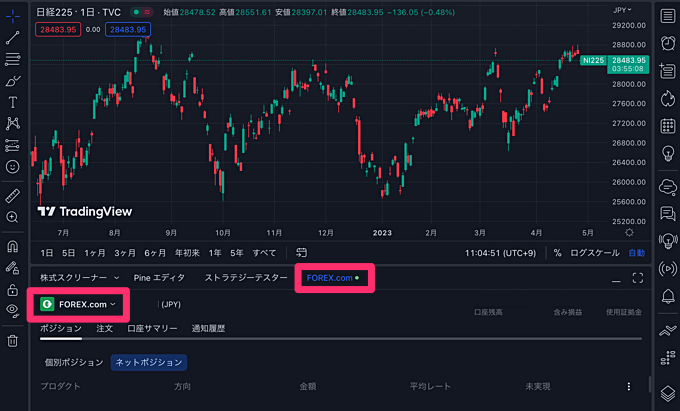The image size is (680, 411).
Task: Open the order panel icon
Action: pyautogui.click(x=668, y=331)
